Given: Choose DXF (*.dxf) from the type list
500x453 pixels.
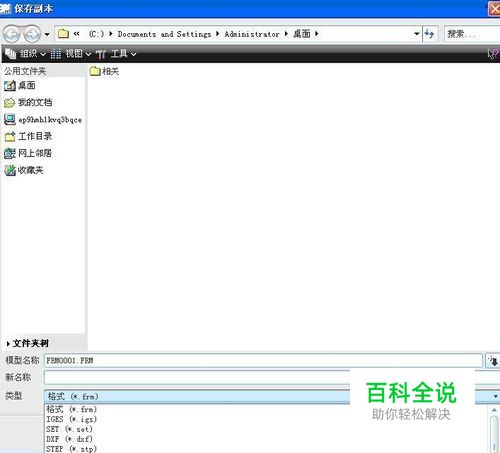Looking at the screenshot, I should (69, 439).
